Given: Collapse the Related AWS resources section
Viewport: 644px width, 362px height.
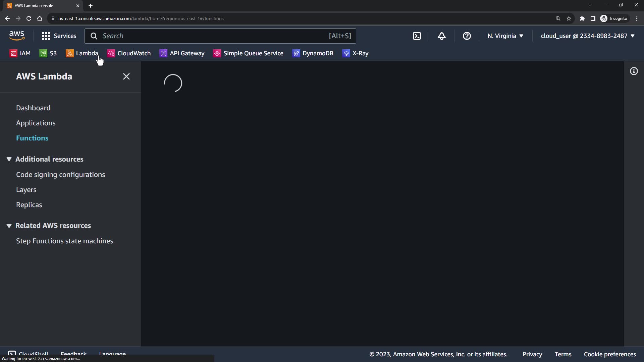Looking at the screenshot, I should [x=9, y=226].
